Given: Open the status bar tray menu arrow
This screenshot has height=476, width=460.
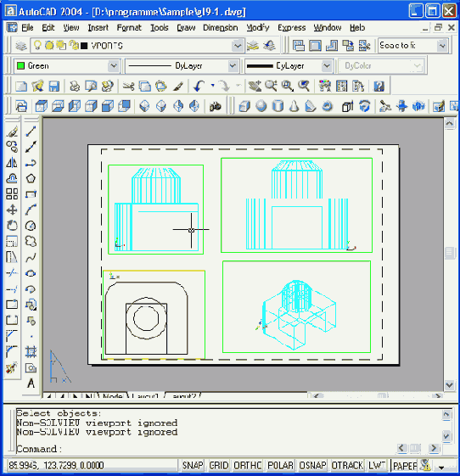Looking at the screenshot, I should coord(441,468).
